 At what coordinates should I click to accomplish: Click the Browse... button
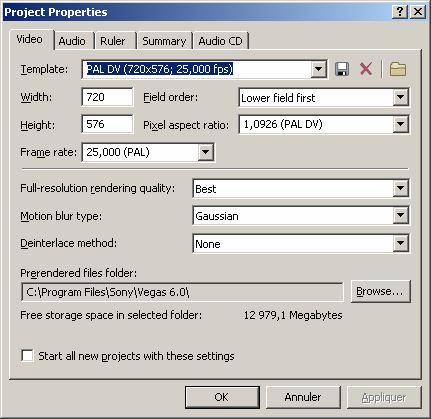380,291
